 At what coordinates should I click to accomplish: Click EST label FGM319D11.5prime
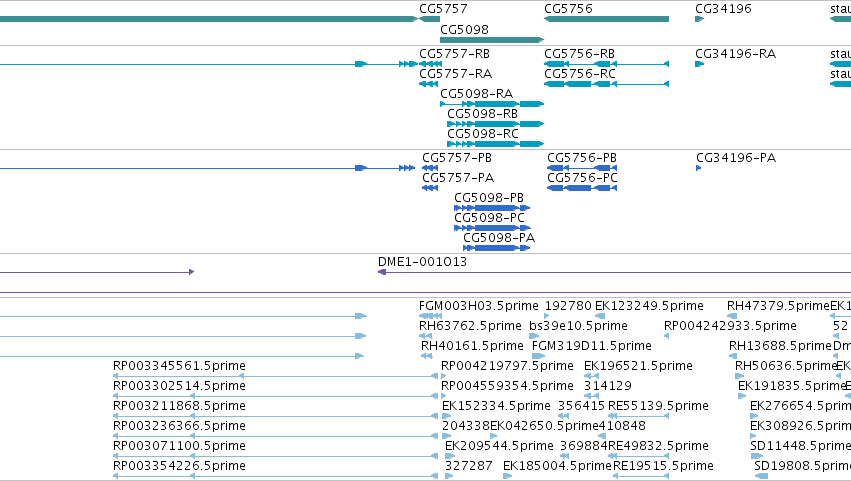(592, 346)
